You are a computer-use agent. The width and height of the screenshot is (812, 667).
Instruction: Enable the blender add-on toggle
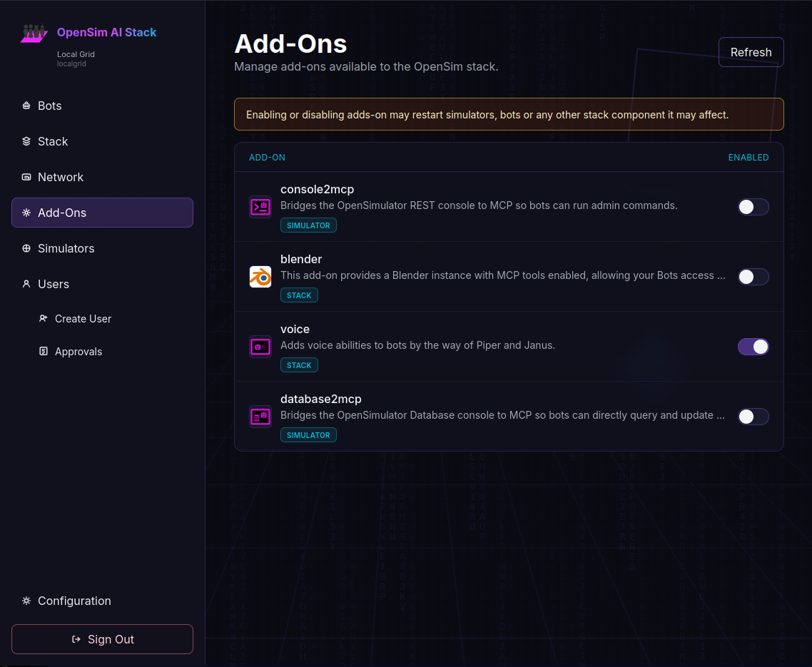pos(753,277)
